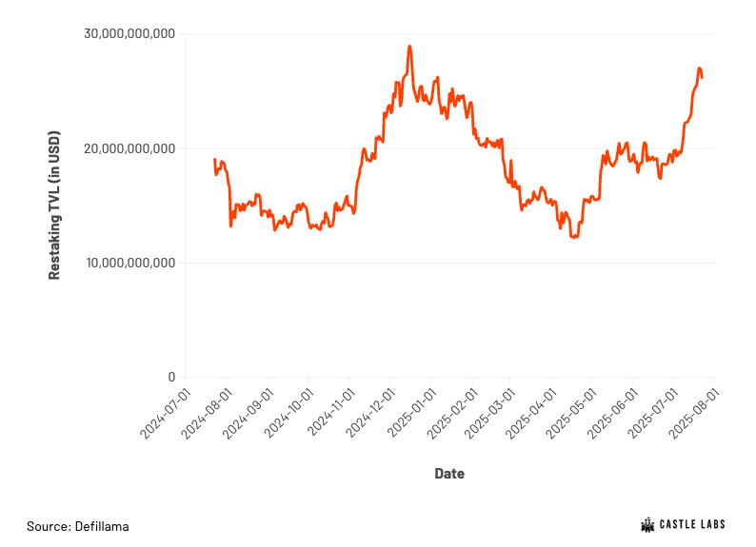
Task: Click the 10,000,000,000 y-axis label
Action: (130, 263)
